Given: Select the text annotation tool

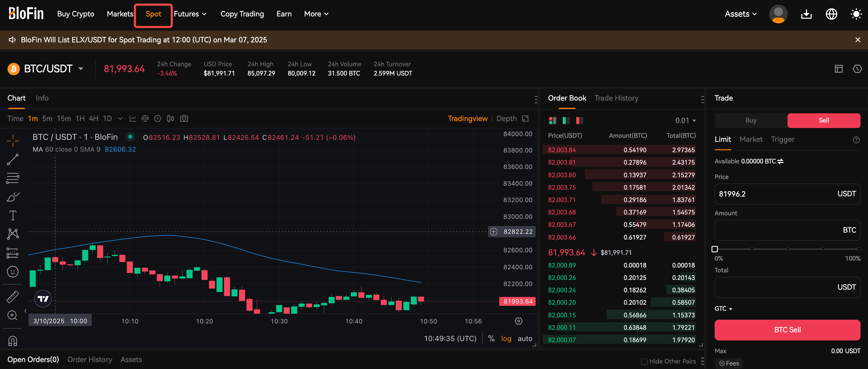Looking at the screenshot, I should [13, 215].
